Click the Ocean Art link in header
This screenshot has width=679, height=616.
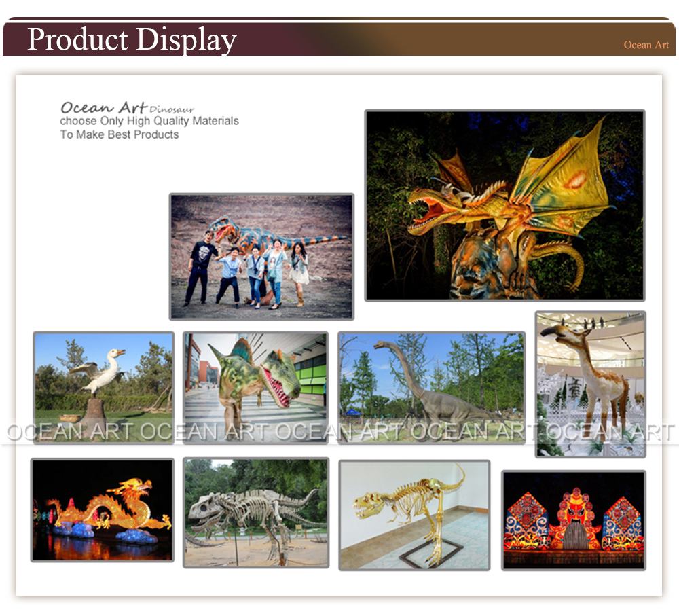point(646,45)
